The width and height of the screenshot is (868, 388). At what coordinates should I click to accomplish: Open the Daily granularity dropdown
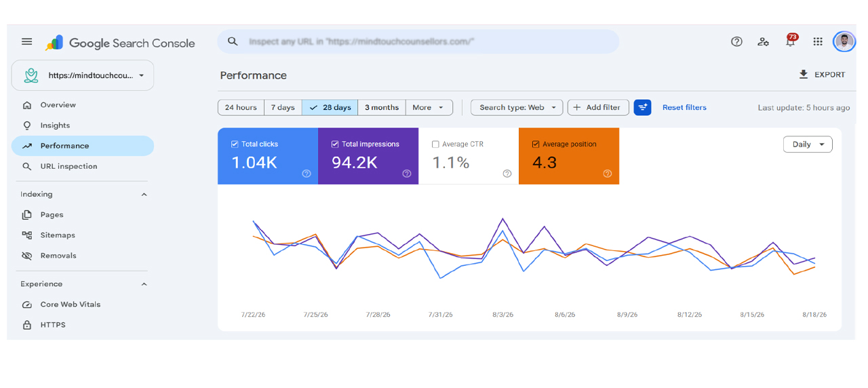tap(808, 144)
